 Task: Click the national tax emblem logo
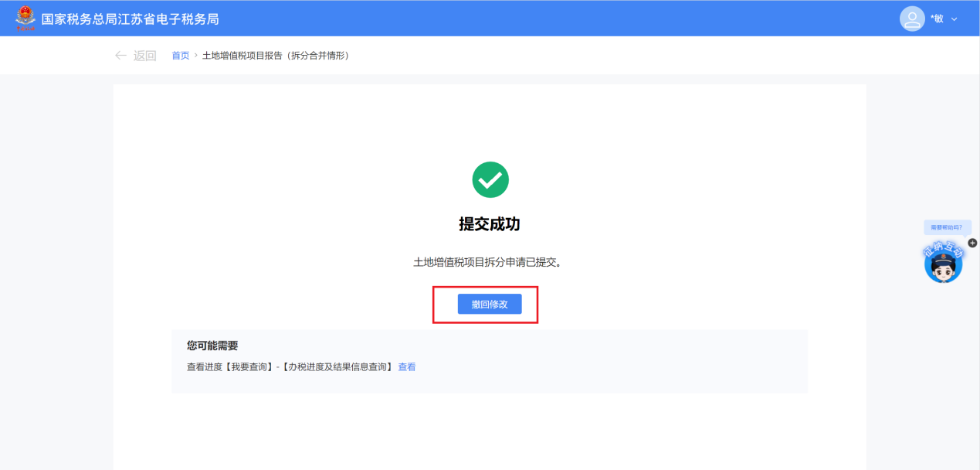point(25,18)
